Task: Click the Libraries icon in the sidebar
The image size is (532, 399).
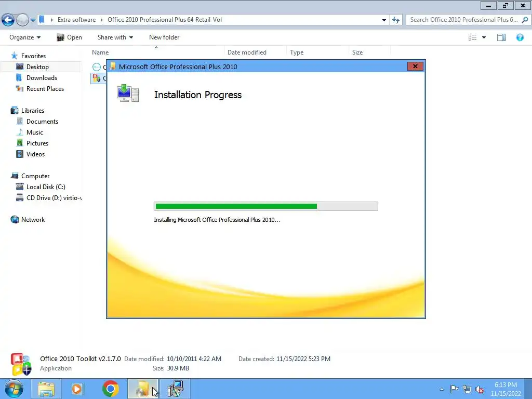Action: pyautogui.click(x=14, y=110)
